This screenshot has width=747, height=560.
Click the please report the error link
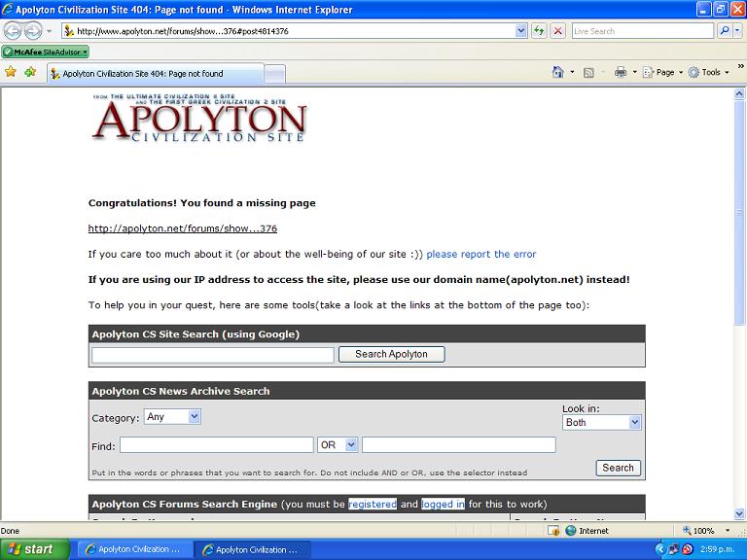[480, 255]
